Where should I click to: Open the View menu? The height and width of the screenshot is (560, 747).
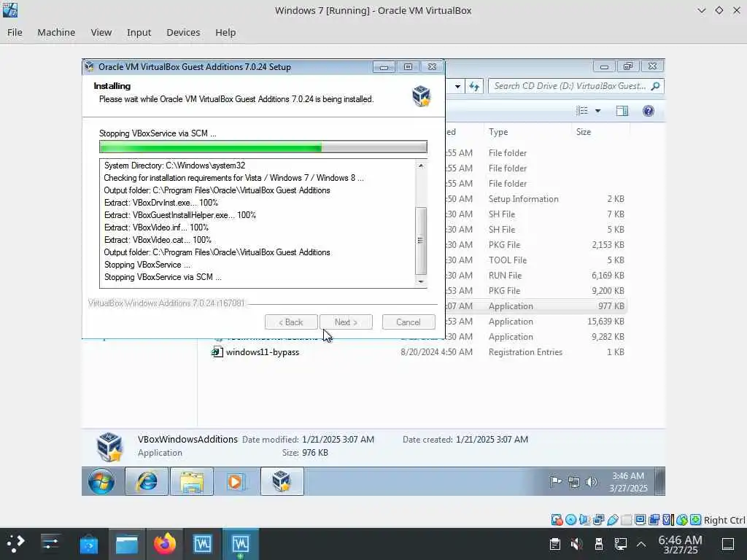[x=101, y=32]
